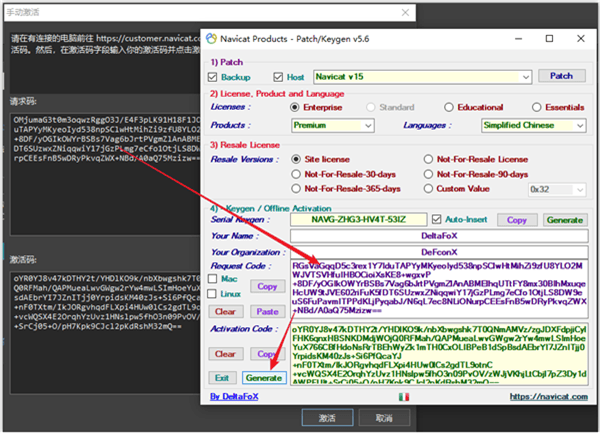Click Generate next to the Serial Keygen
Image resolution: width=600 pixels, height=434 pixels.
pos(564,219)
